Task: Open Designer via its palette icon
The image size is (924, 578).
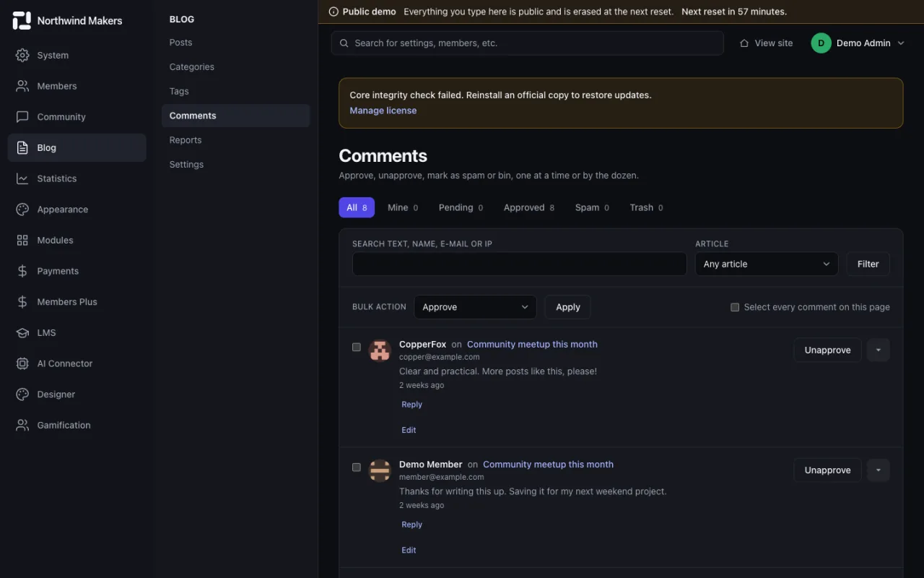Action: 22,394
